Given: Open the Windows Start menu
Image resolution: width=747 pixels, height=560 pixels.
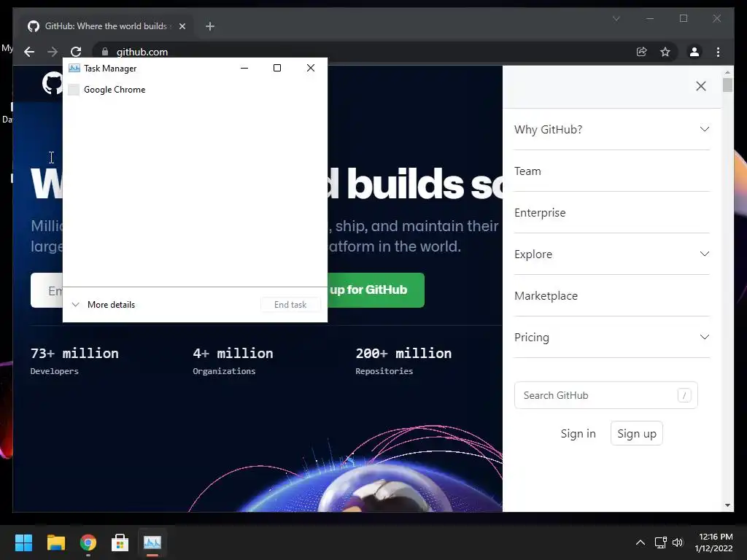Looking at the screenshot, I should pos(23,542).
